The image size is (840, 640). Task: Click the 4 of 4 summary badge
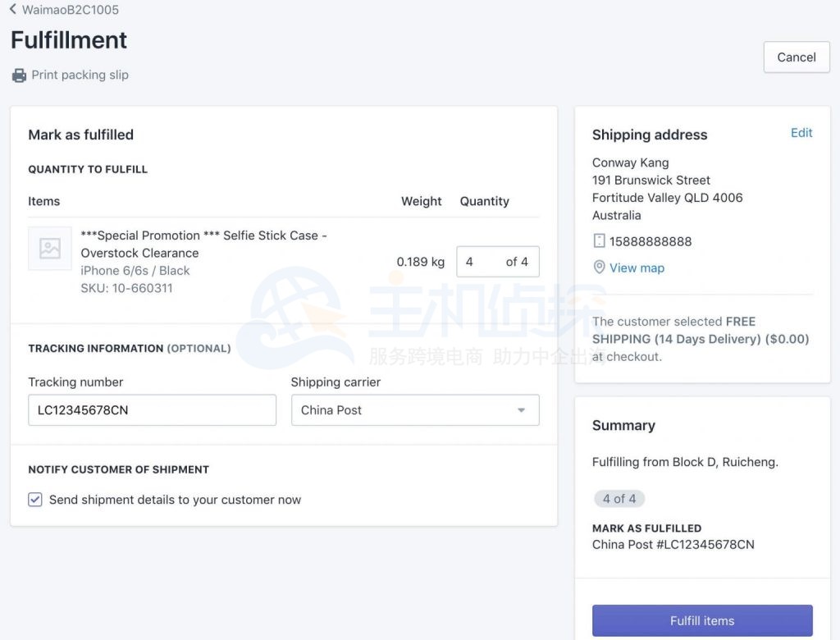[619, 499]
